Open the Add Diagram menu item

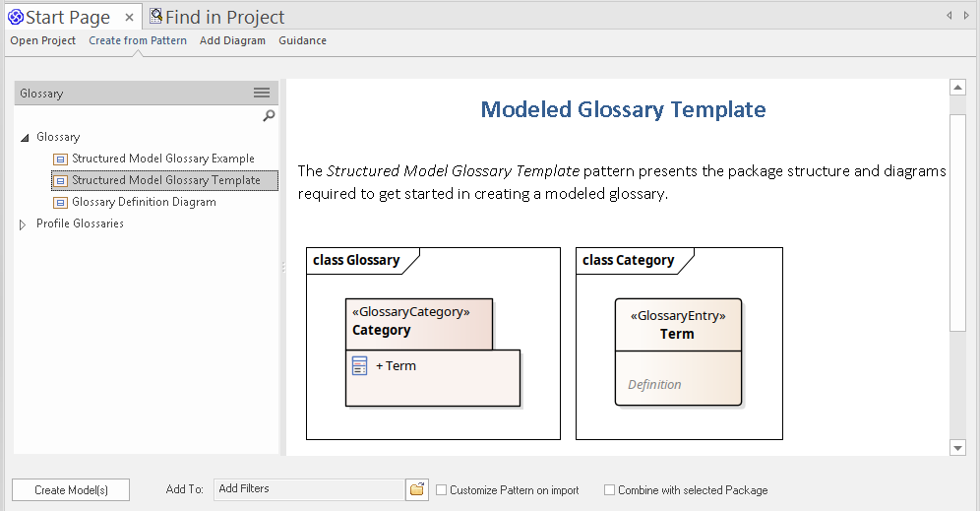232,40
